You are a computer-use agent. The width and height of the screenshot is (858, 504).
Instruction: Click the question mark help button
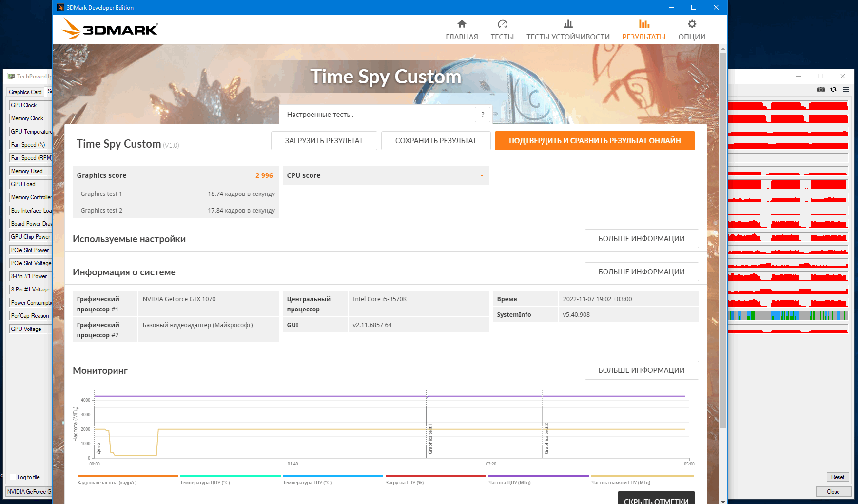(483, 115)
